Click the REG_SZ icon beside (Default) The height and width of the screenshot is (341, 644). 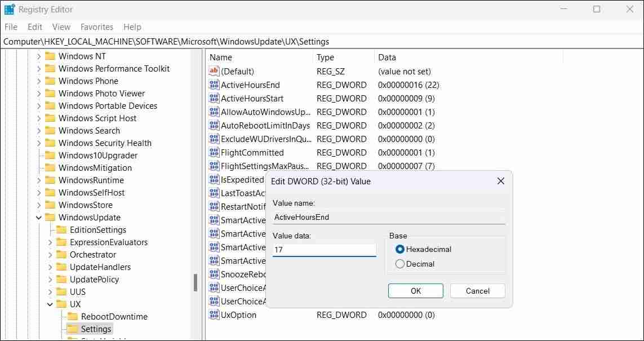[214, 71]
